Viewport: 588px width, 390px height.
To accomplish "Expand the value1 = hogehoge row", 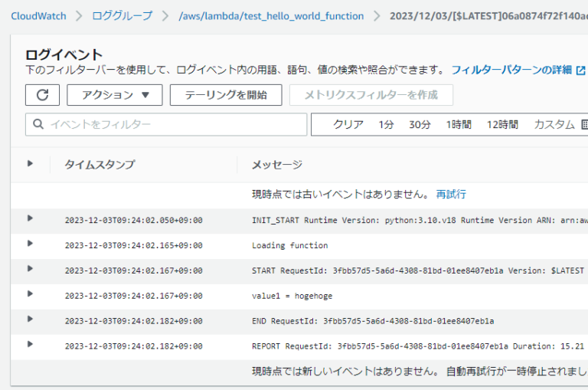I will 30,294.
